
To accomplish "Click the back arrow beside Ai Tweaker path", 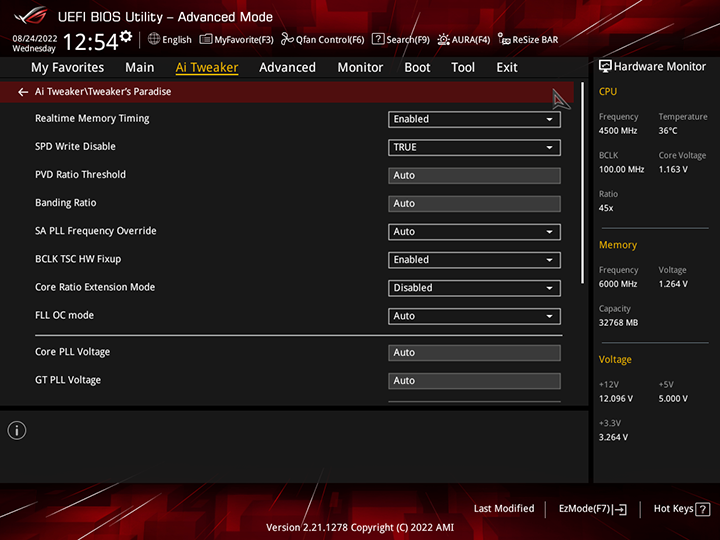I will 23,92.
